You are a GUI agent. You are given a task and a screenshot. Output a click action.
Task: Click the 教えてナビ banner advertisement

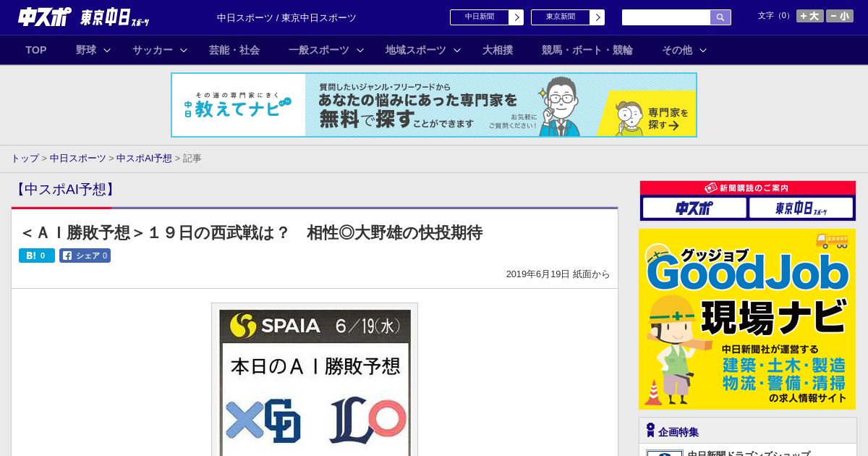click(434, 105)
